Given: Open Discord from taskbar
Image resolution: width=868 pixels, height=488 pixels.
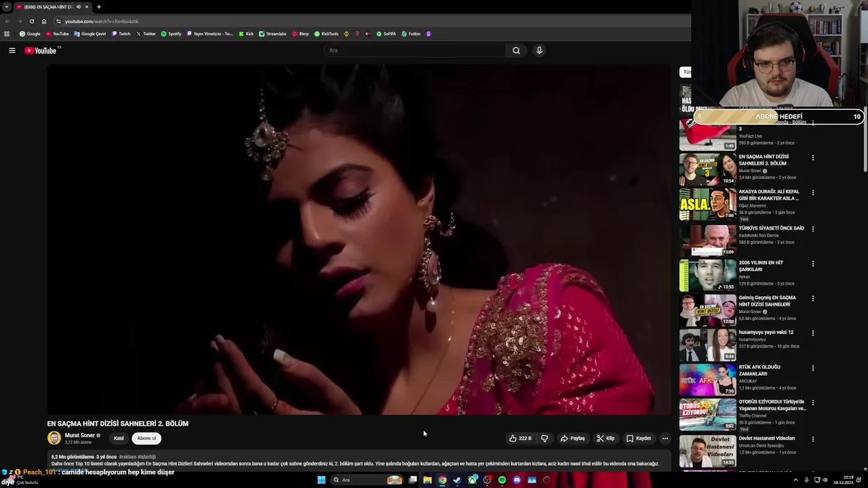Looking at the screenshot, I should point(517,480).
